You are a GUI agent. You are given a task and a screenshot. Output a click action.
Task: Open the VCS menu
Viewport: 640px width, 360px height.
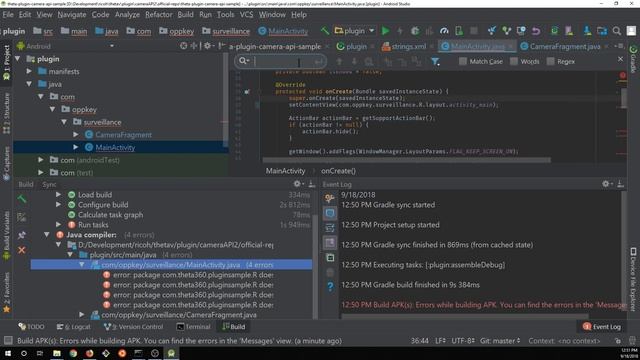246,15
